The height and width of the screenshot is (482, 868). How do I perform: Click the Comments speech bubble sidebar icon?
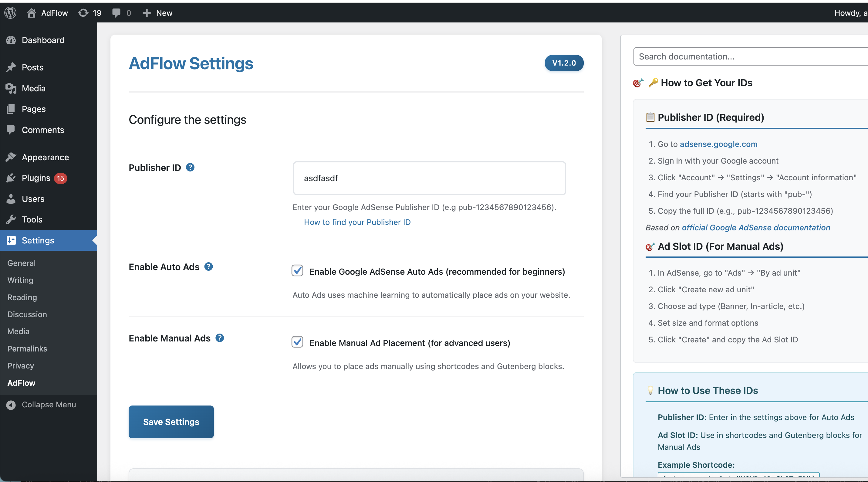tap(11, 130)
